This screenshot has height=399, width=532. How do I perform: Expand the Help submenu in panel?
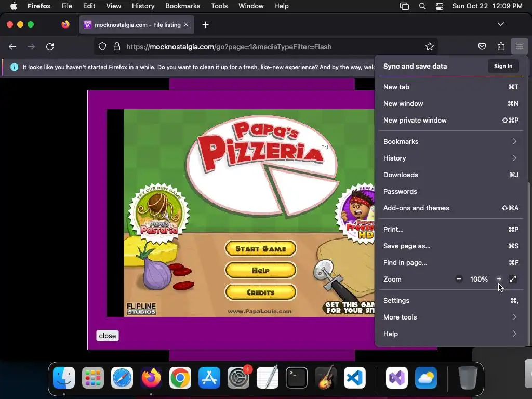click(450, 334)
